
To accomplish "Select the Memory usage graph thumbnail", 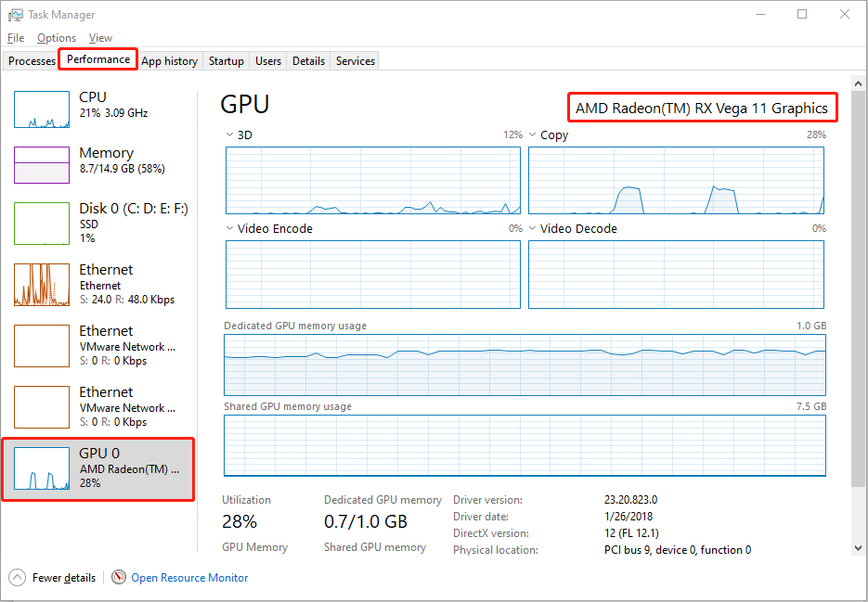I will pyautogui.click(x=42, y=165).
